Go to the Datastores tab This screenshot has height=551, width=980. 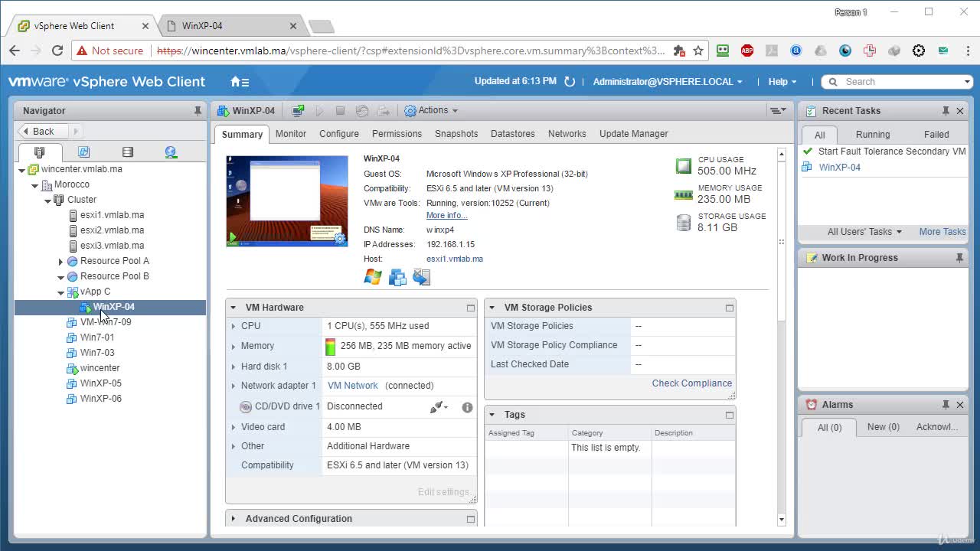pos(513,134)
